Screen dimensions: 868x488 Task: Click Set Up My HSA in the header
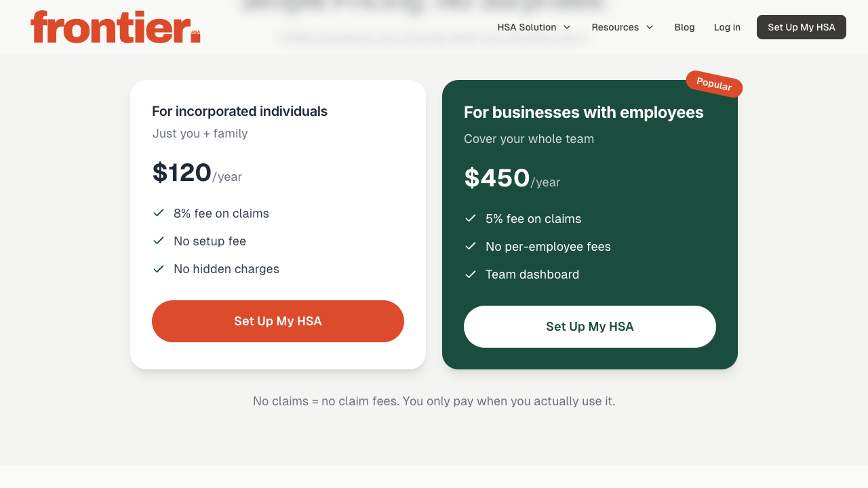click(801, 27)
